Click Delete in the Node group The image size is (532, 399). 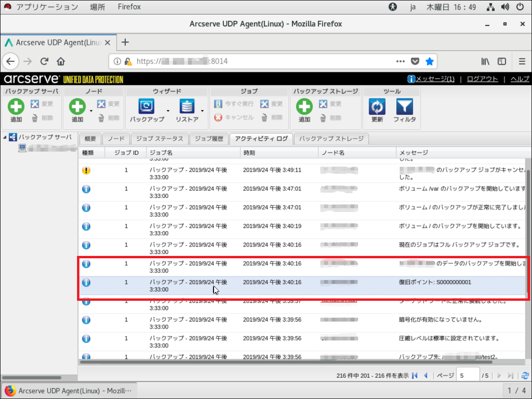point(109,118)
